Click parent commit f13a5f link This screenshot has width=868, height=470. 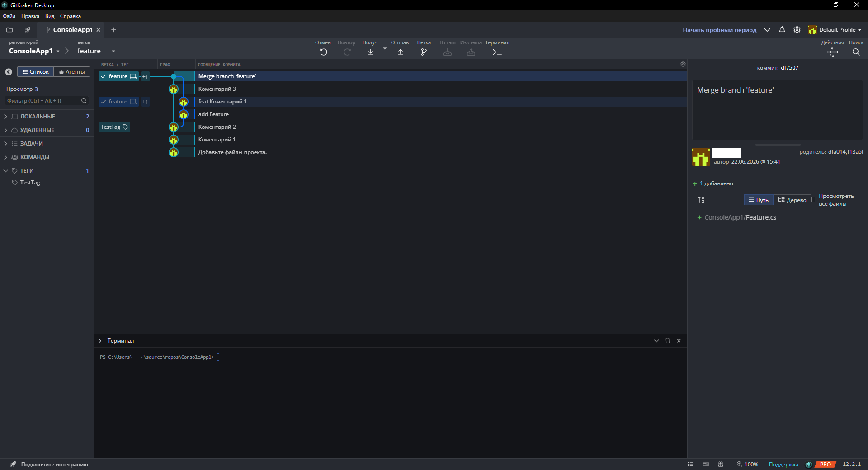(x=855, y=152)
